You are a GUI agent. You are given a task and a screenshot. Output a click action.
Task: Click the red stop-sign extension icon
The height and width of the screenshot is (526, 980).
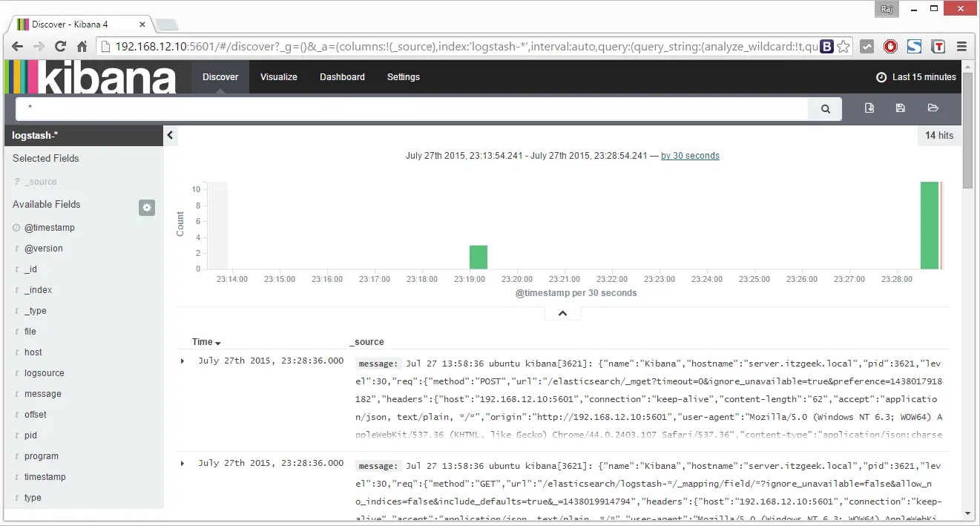tap(890, 47)
